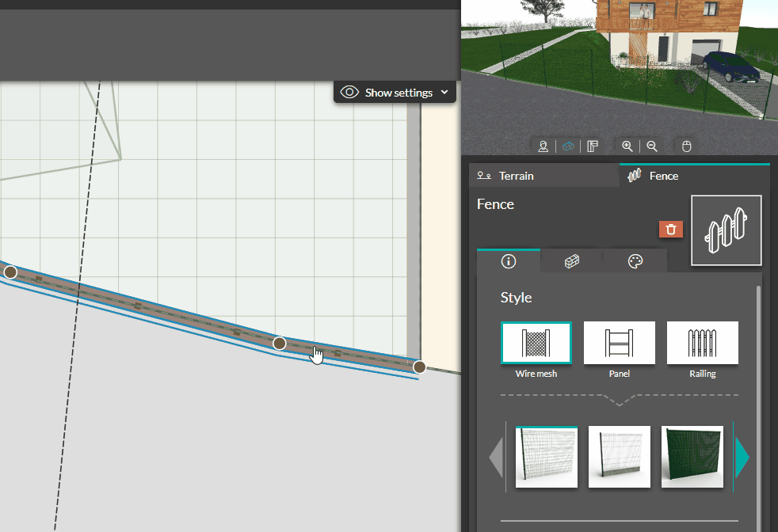Open the materials tab with the brick icon
This screenshot has height=532, width=778.
click(571, 260)
